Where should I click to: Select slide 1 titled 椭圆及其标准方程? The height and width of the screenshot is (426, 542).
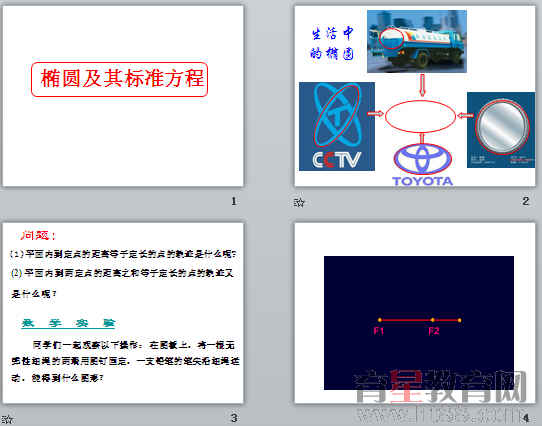tap(123, 96)
